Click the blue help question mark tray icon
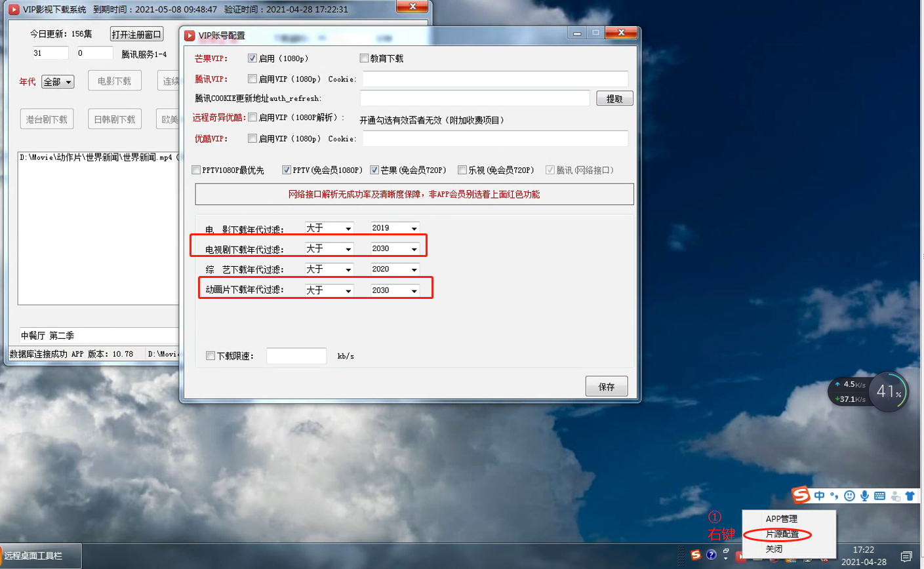The height and width of the screenshot is (569, 924). coord(711,555)
